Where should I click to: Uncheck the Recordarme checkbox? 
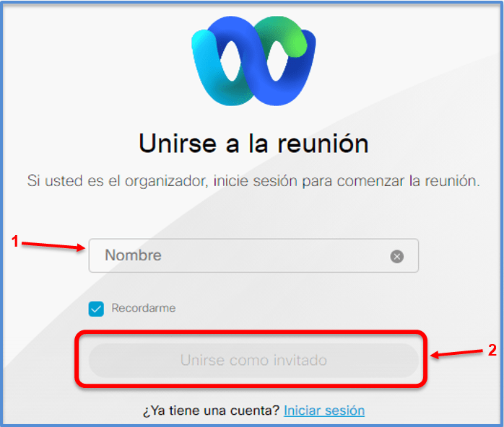click(96, 309)
